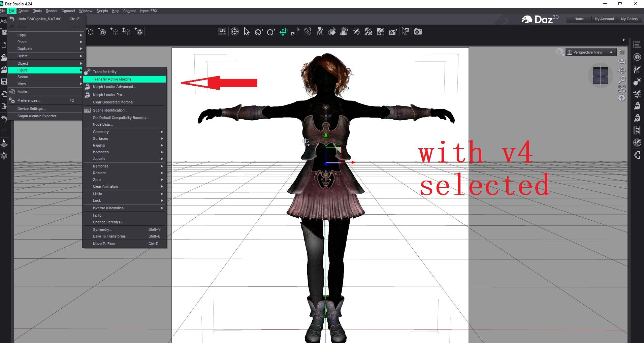Open the Render menu
The width and height of the screenshot is (644, 343).
click(x=52, y=11)
